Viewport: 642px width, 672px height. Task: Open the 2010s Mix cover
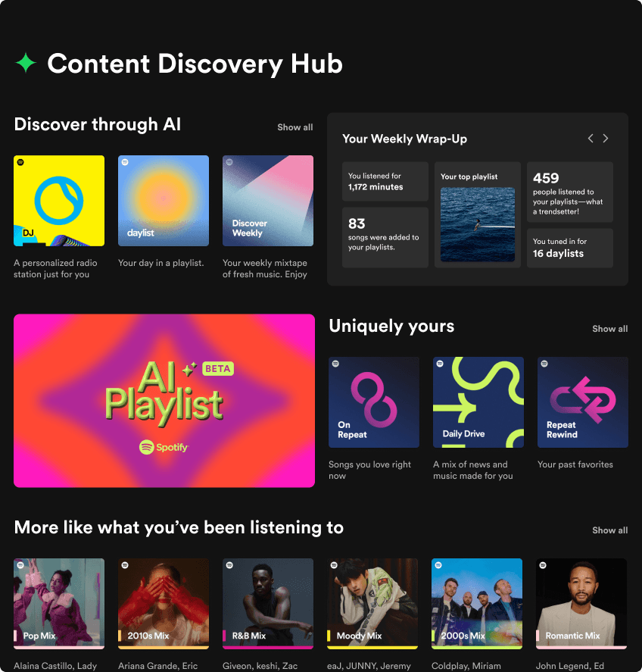(164, 604)
